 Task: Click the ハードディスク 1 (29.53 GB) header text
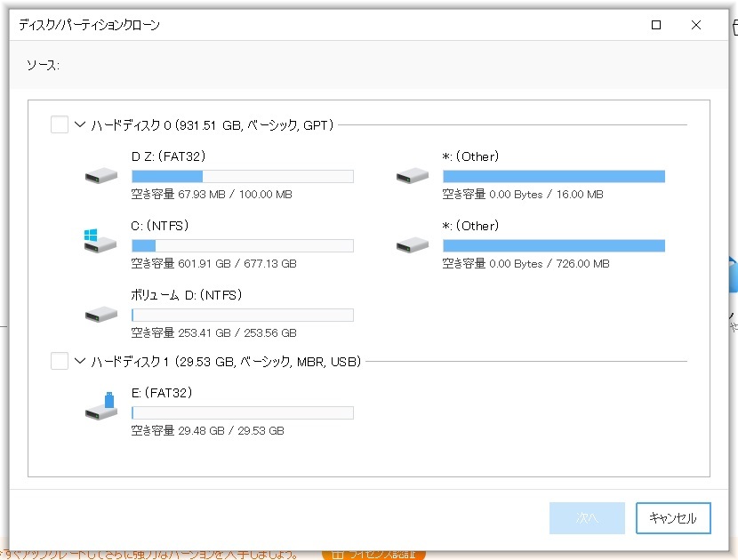(226, 362)
